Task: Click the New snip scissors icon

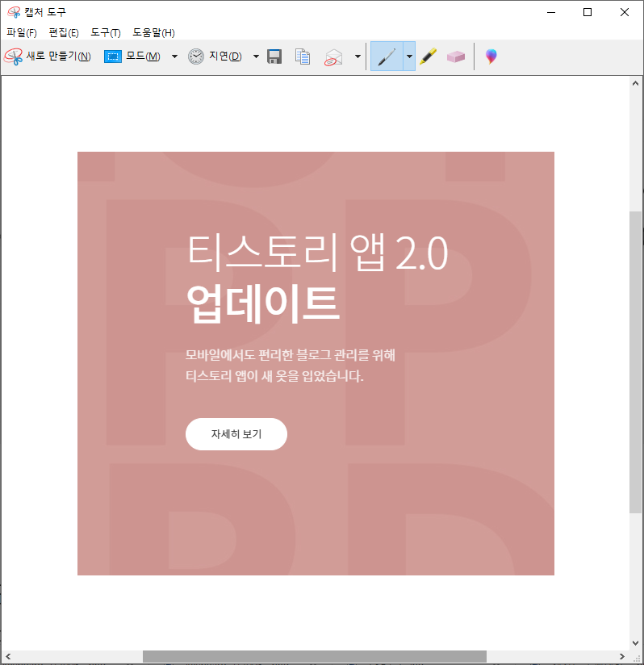Action: point(13,56)
